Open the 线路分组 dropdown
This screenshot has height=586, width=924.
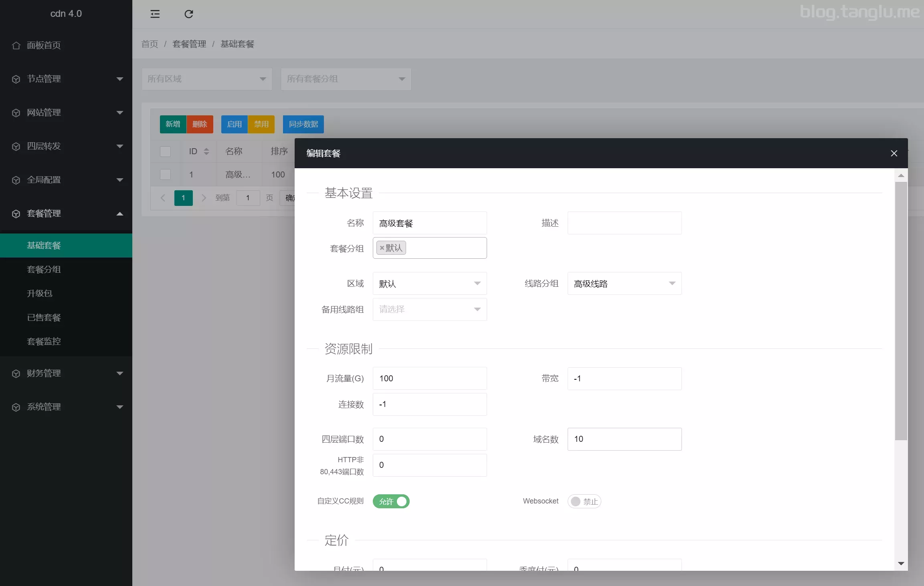point(624,284)
